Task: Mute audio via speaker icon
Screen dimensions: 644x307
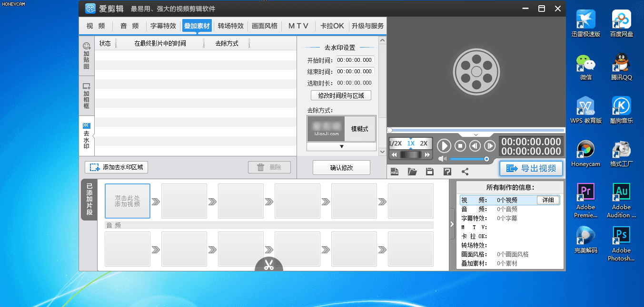Action: click(443, 159)
